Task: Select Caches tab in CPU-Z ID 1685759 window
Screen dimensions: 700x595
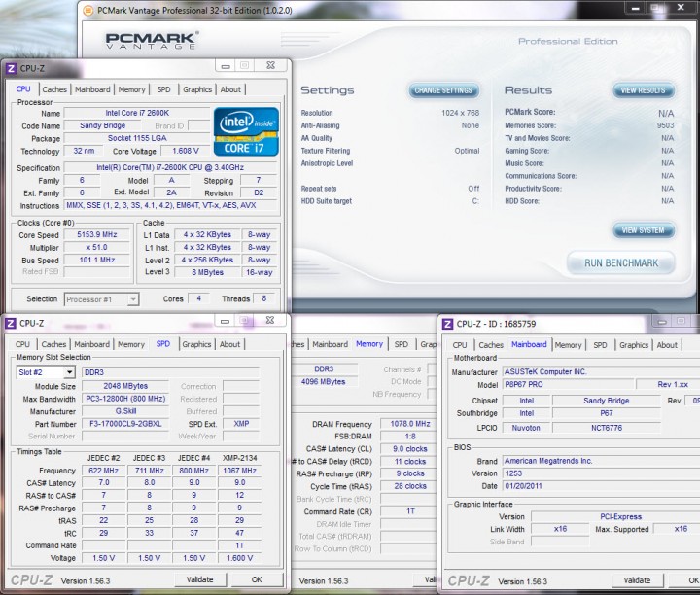Action: click(x=491, y=345)
